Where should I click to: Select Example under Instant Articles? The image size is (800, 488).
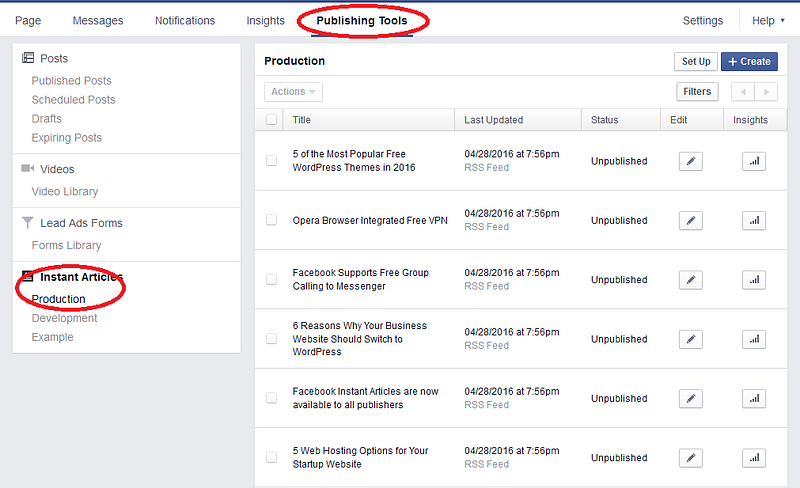coord(53,337)
